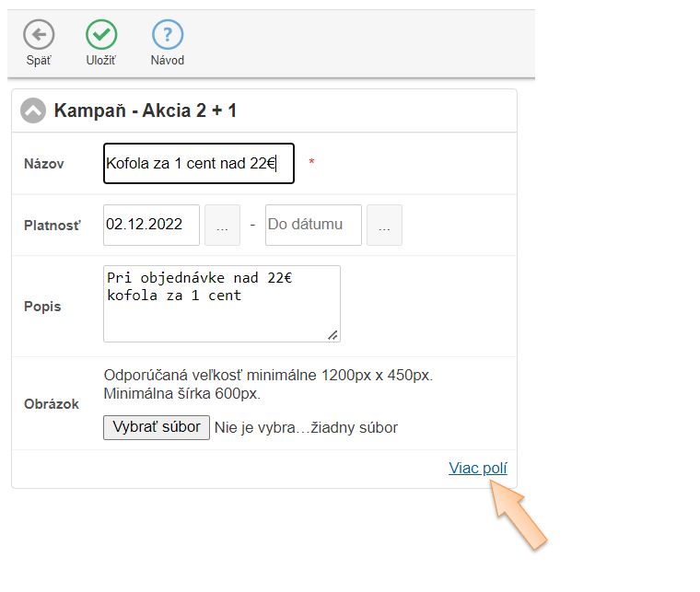Click the resize handle of the Popis textarea
Viewport: 700px width, 592px height.
332,335
